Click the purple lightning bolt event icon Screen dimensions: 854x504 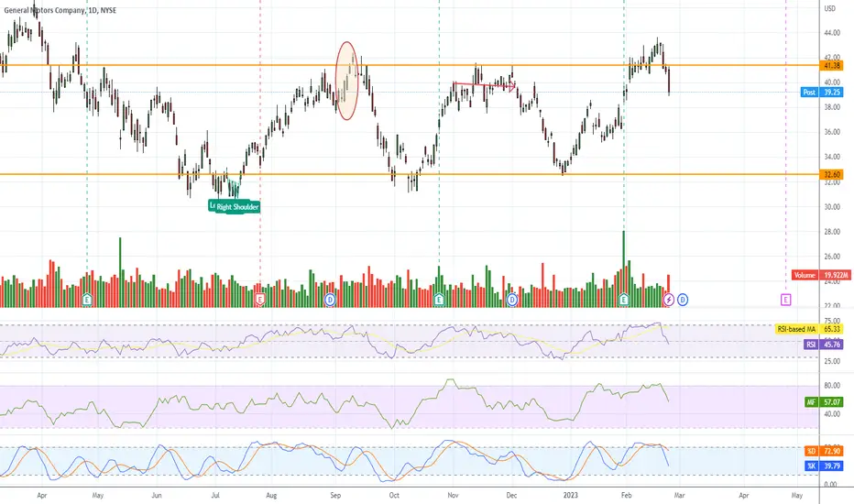(669, 299)
